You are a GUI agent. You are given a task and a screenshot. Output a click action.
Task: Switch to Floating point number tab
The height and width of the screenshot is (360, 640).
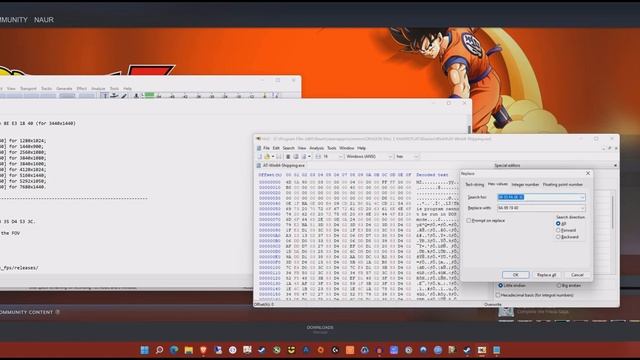click(x=562, y=184)
